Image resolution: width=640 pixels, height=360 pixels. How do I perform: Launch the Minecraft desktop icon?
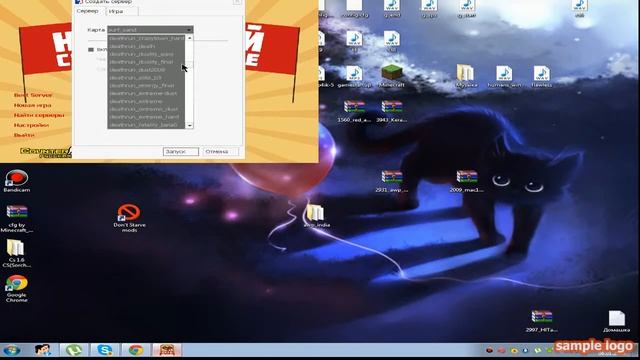[391, 76]
